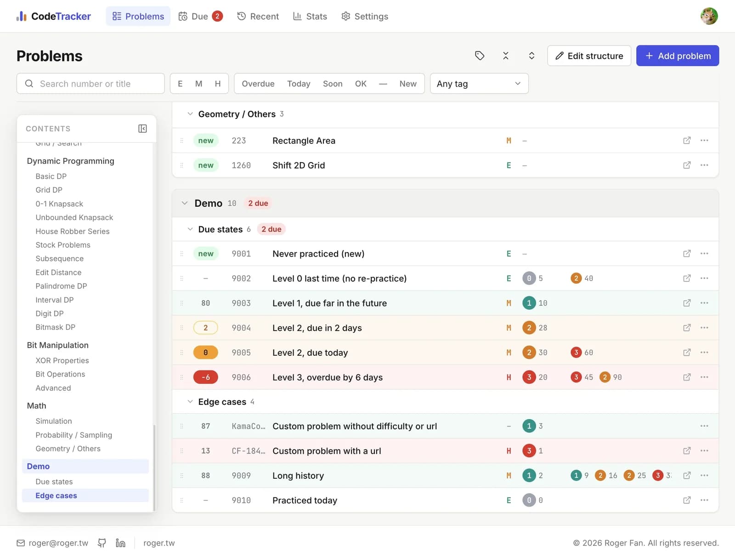Image resolution: width=735 pixels, height=560 pixels.
Task: Click the red -6 overdue badge
Action: [x=206, y=377]
